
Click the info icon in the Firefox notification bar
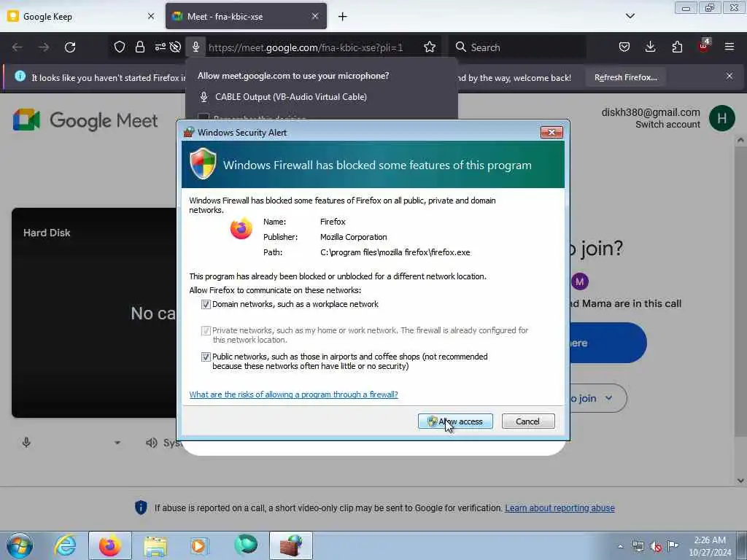20,76
